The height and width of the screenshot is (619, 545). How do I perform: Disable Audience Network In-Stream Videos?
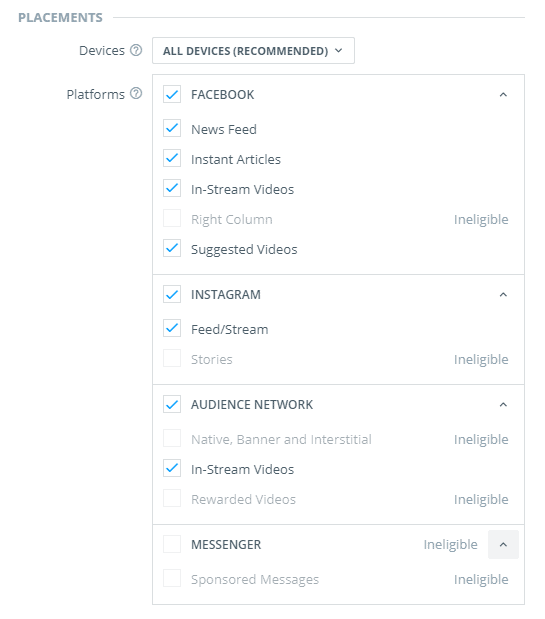point(172,468)
